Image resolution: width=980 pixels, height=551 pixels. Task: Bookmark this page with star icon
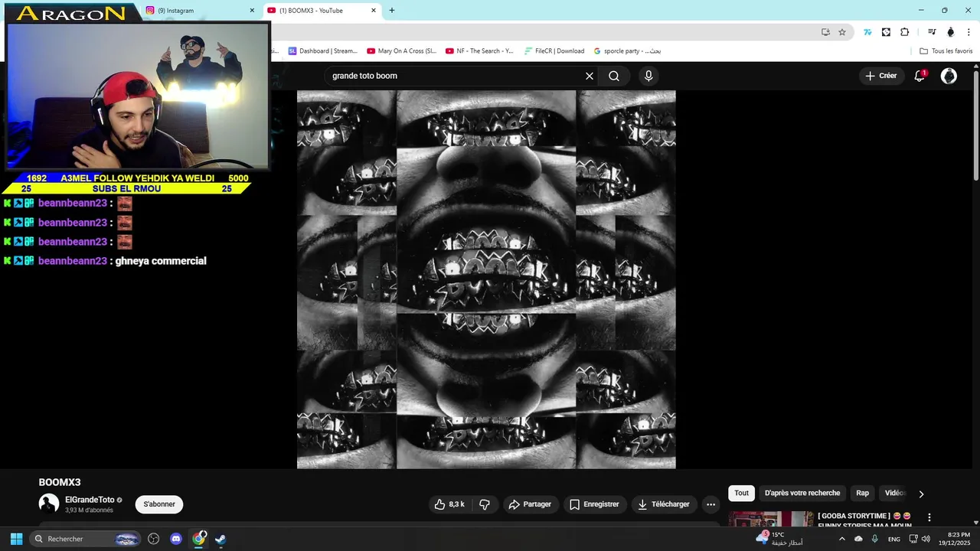click(x=842, y=32)
